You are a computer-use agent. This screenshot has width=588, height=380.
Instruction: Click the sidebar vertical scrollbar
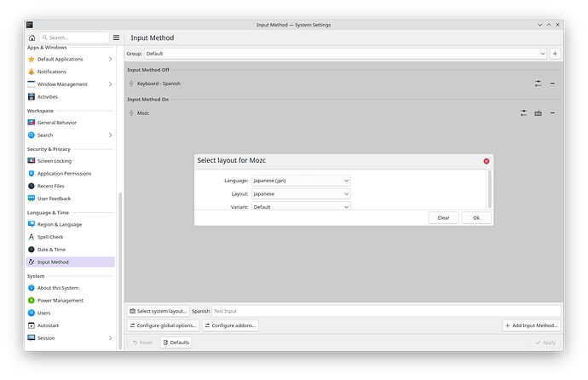click(120, 271)
